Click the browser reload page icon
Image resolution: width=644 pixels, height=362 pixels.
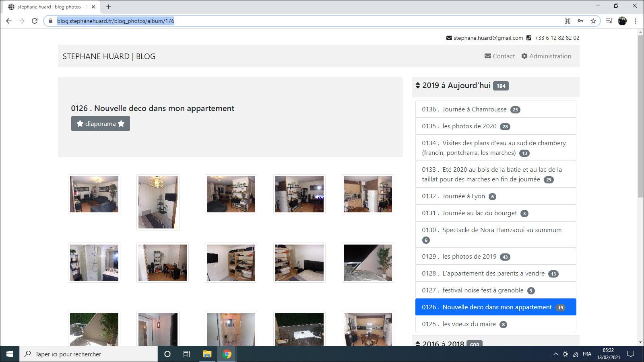click(x=35, y=21)
